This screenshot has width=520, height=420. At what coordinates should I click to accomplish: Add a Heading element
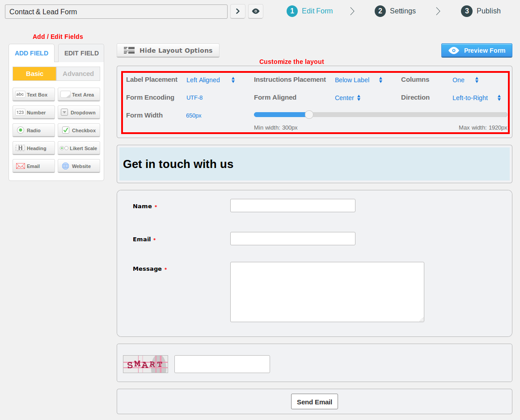click(x=34, y=148)
